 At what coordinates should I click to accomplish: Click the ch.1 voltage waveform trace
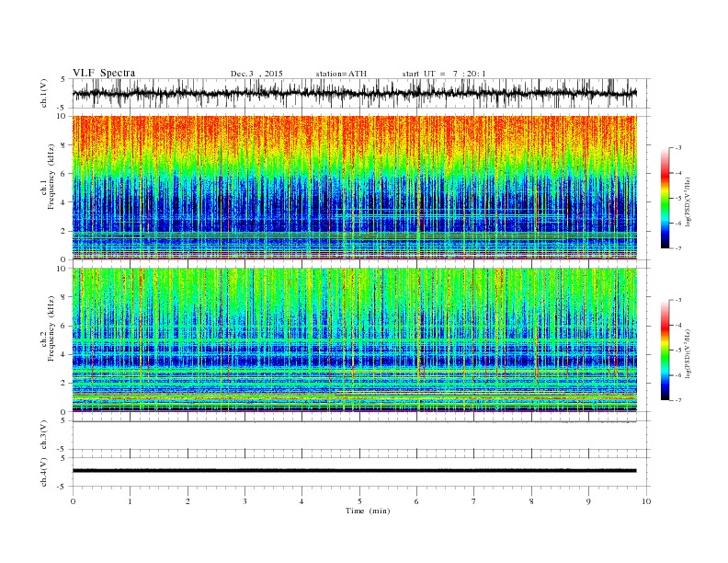354,93
